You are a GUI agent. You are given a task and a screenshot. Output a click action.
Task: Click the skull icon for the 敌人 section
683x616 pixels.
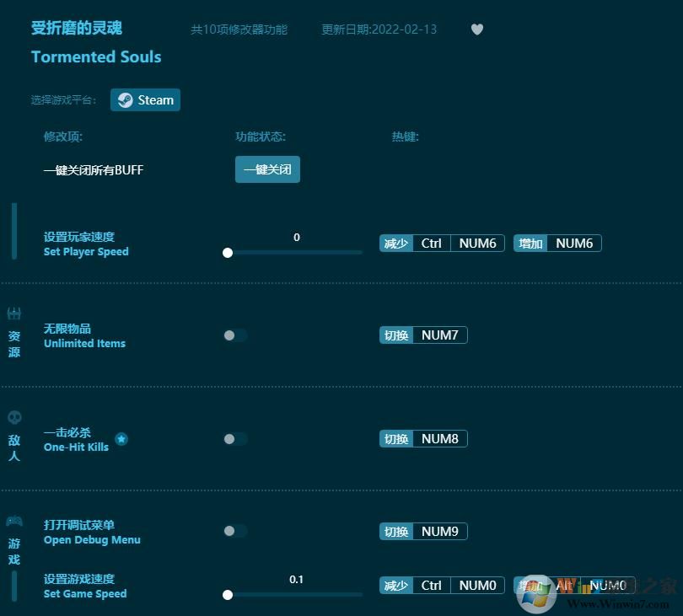tap(14, 415)
